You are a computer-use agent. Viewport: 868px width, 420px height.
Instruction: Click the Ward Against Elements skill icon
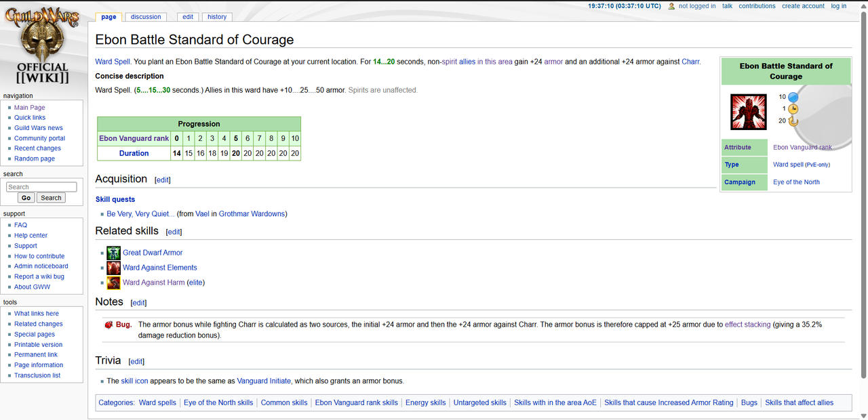click(x=114, y=268)
